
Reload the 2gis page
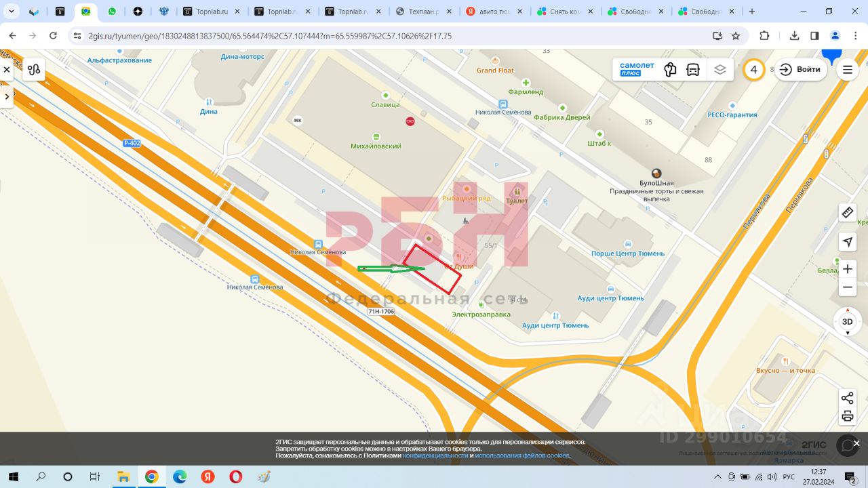(x=53, y=36)
